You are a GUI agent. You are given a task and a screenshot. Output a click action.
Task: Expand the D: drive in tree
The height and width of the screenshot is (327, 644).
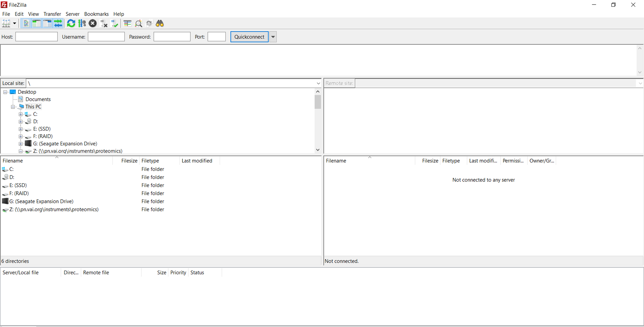pos(21,121)
